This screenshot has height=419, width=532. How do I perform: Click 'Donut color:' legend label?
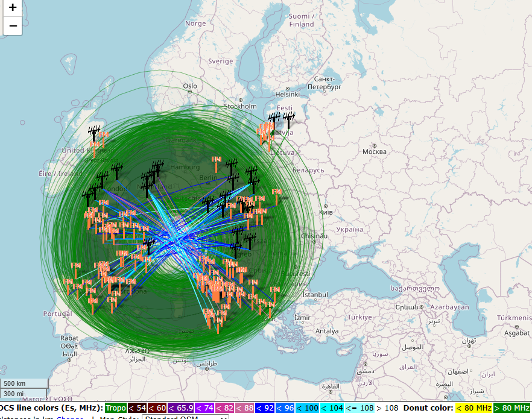pos(428,408)
